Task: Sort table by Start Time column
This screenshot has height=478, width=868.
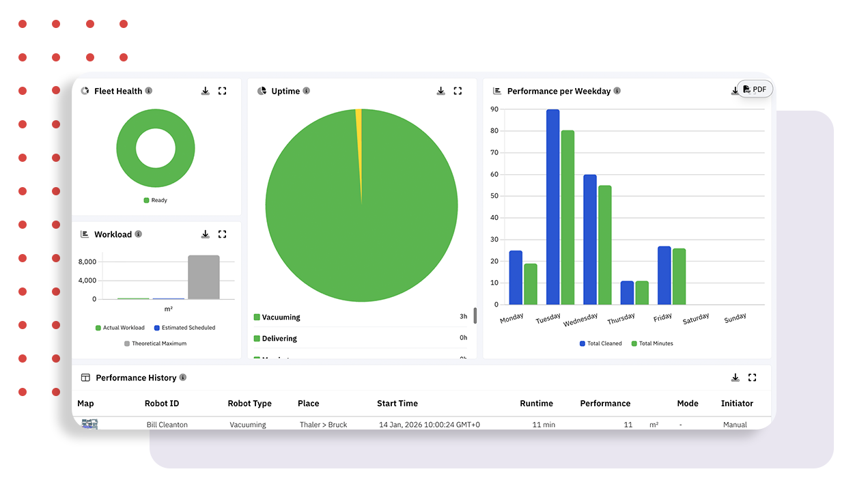Action: (397, 404)
